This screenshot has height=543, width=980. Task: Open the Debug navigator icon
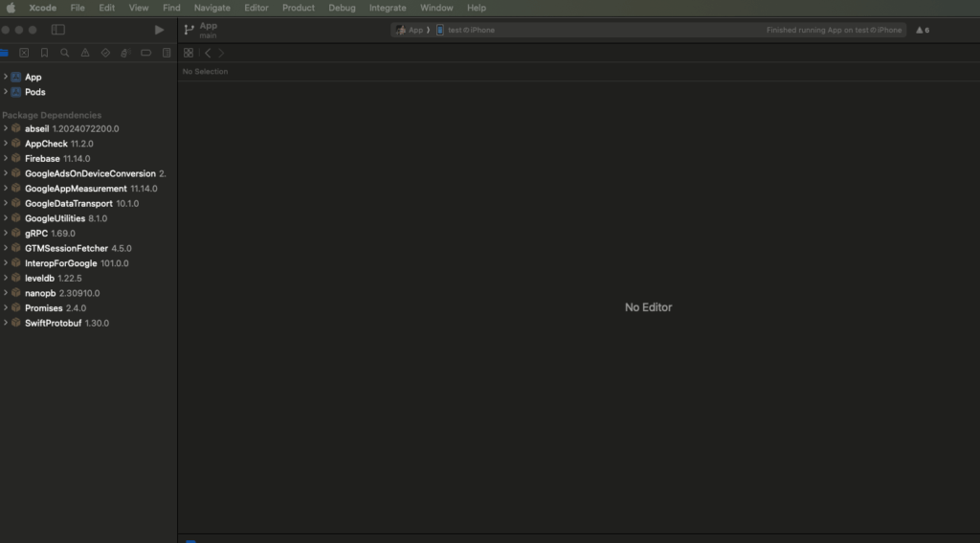pos(125,54)
